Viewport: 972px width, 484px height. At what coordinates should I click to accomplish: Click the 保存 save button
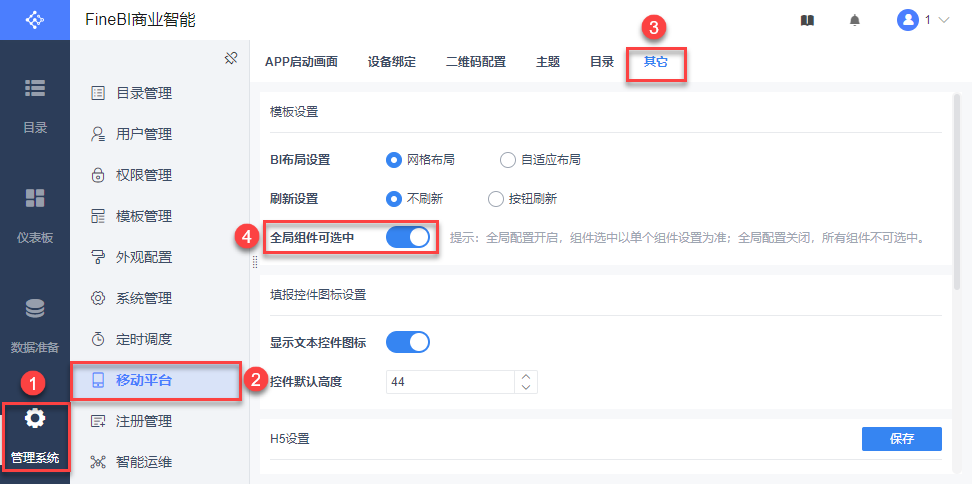point(901,438)
